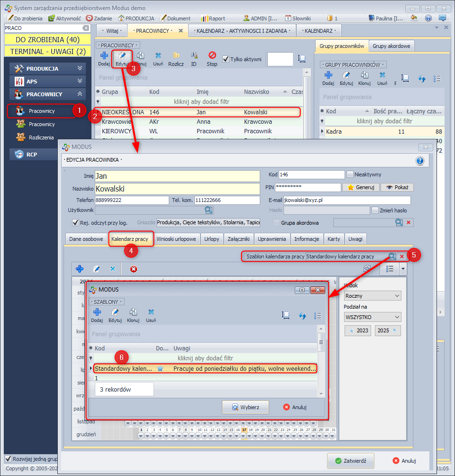This screenshot has width=455, height=476.
Task: Switch to the Wnioski urlopowe tab
Action: [176, 239]
